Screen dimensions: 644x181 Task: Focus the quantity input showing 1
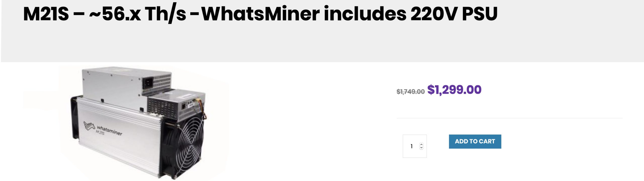pos(412,146)
